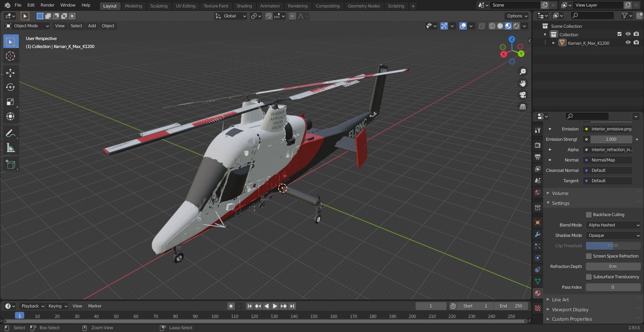The image size is (644, 332).
Task: Open the Object Data properties tab
Action: coord(537,281)
